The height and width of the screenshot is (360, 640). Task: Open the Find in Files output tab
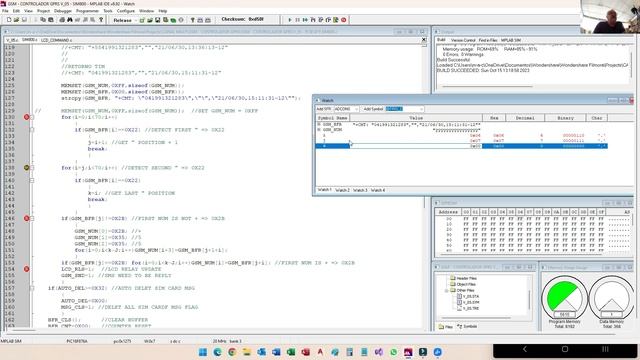[x=488, y=40]
